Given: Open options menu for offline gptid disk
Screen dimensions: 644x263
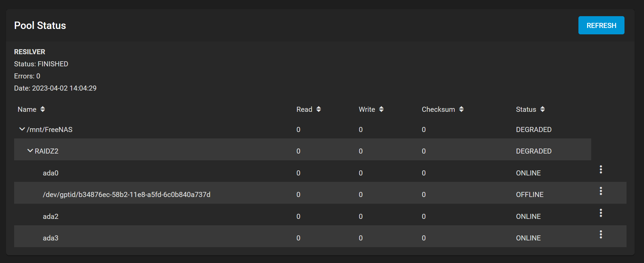Looking at the screenshot, I should coord(601,191).
